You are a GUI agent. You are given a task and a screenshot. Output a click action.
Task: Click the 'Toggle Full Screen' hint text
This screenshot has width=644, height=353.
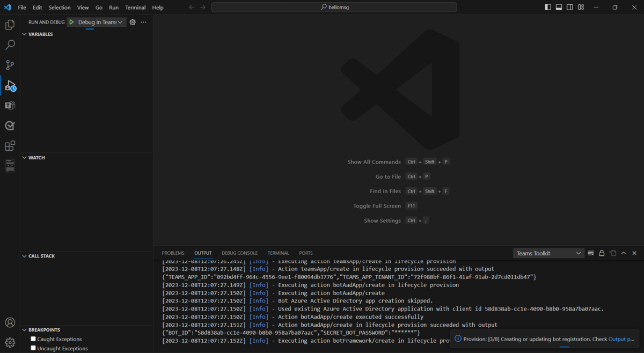[x=377, y=206]
